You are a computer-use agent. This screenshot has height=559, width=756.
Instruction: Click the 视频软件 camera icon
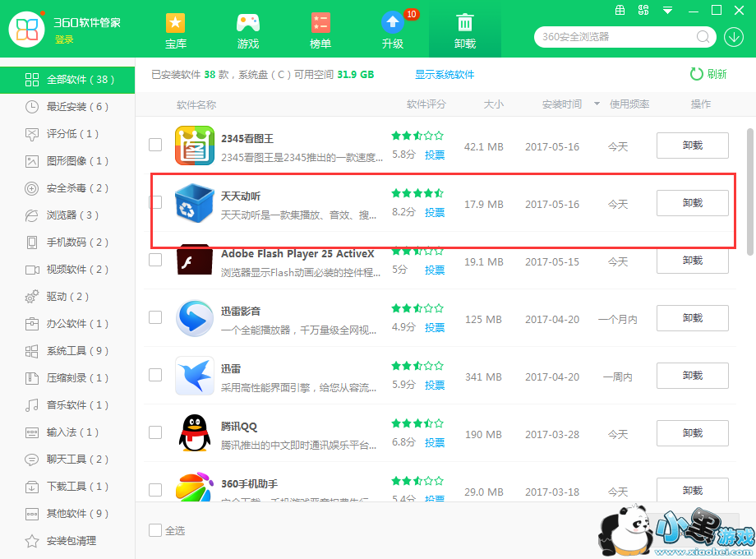click(32, 270)
